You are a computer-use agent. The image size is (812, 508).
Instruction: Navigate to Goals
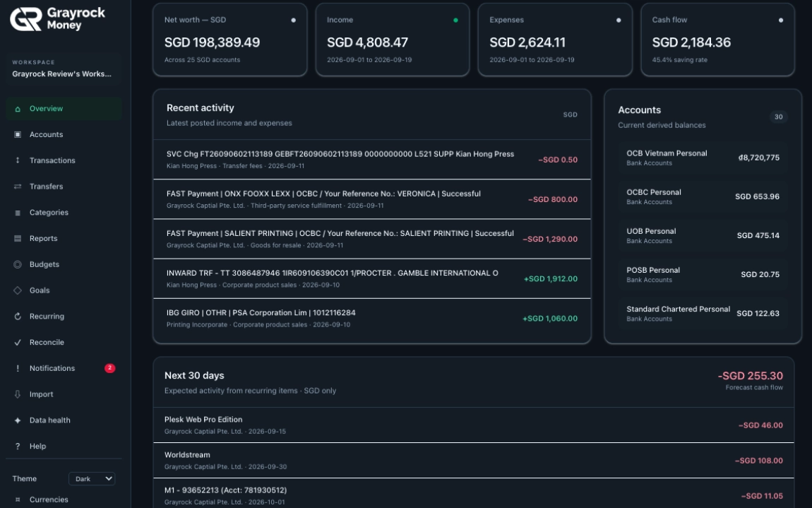click(64, 290)
